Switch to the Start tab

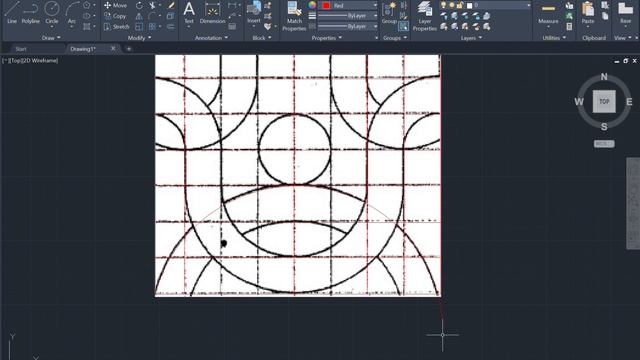pos(21,49)
